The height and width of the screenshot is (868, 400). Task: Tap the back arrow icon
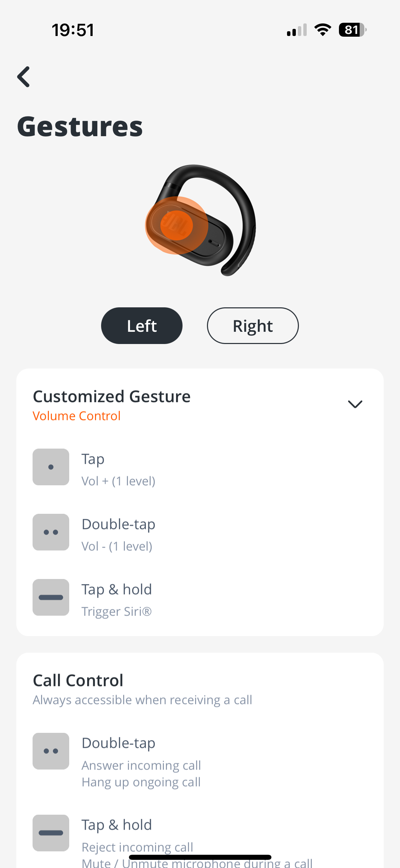(x=24, y=77)
